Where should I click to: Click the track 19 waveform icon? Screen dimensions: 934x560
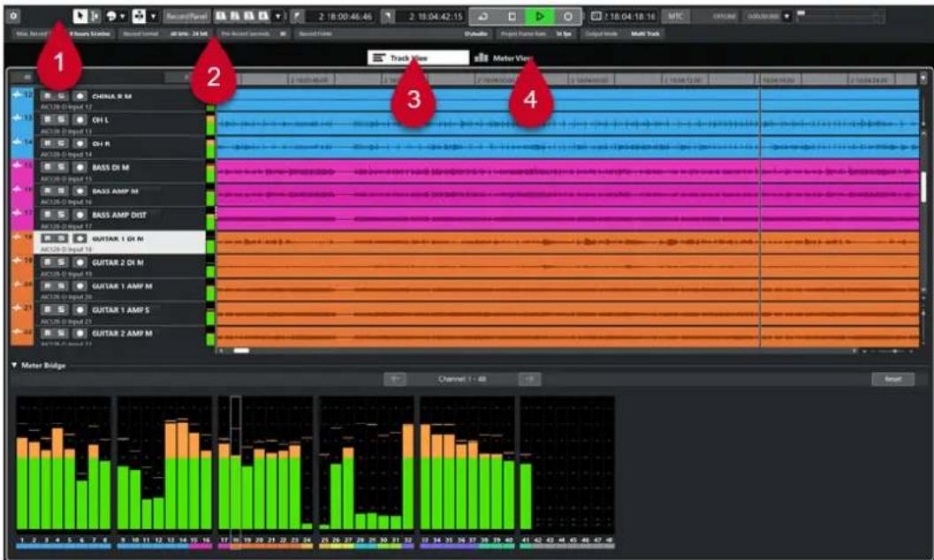coord(17,261)
